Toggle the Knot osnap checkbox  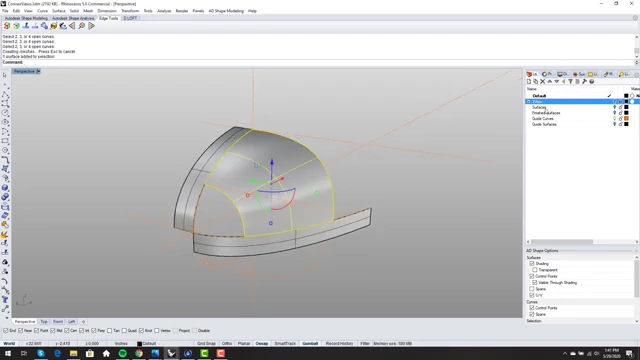[x=141, y=331]
